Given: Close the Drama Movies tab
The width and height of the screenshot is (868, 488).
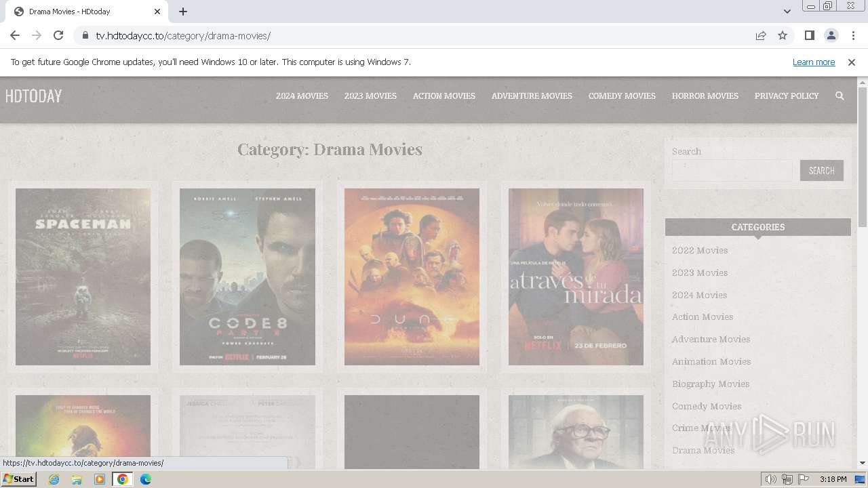Looking at the screenshot, I should [x=157, y=12].
